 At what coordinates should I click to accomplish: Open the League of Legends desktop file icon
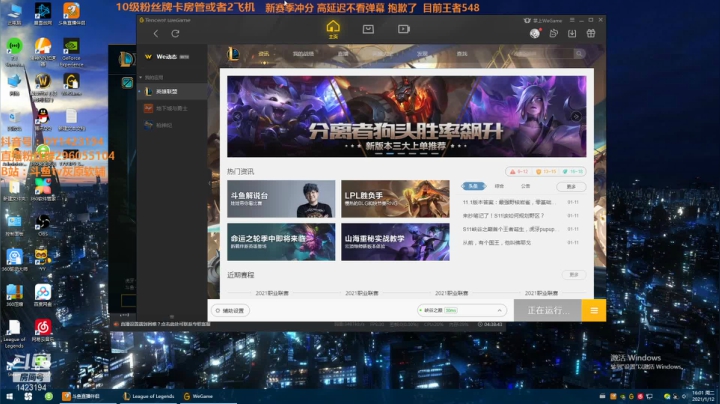pyautogui.click(x=14, y=333)
